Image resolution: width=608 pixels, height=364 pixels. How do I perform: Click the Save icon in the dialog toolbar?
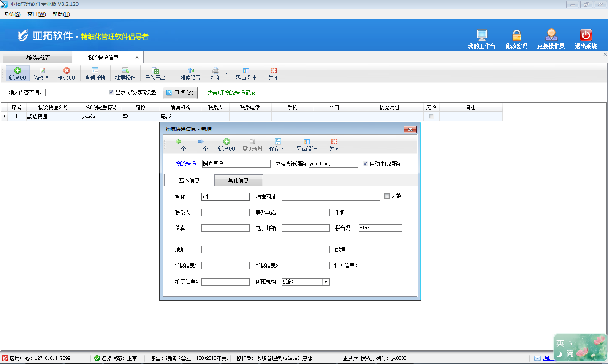[x=277, y=142]
